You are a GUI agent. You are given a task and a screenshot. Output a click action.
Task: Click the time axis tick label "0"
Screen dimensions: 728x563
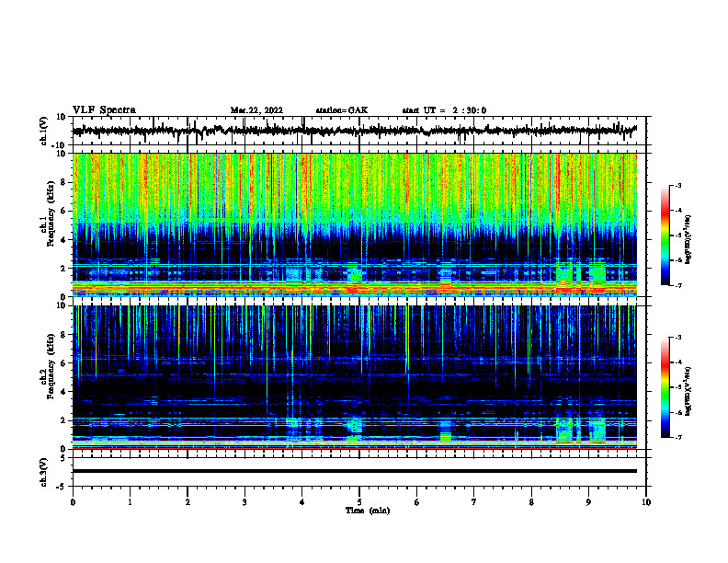click(x=73, y=502)
